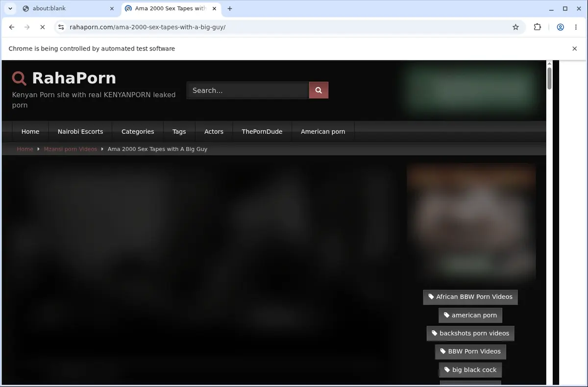Click the blurred green header banner
588x387 pixels.
tap(469, 88)
